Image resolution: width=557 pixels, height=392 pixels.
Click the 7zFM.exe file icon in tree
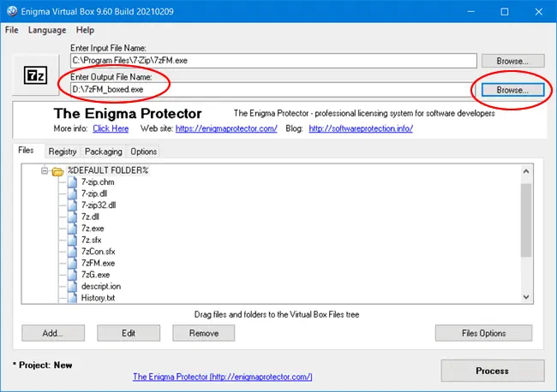(72, 263)
